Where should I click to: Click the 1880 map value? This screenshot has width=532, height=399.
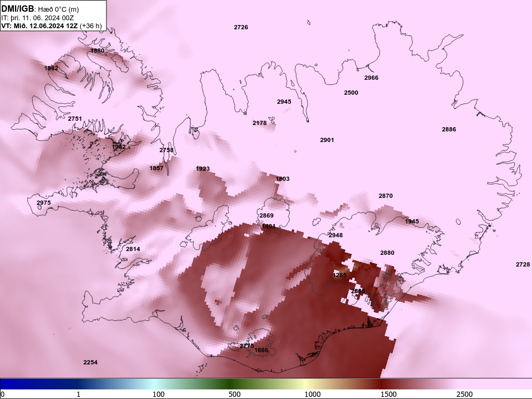click(98, 51)
